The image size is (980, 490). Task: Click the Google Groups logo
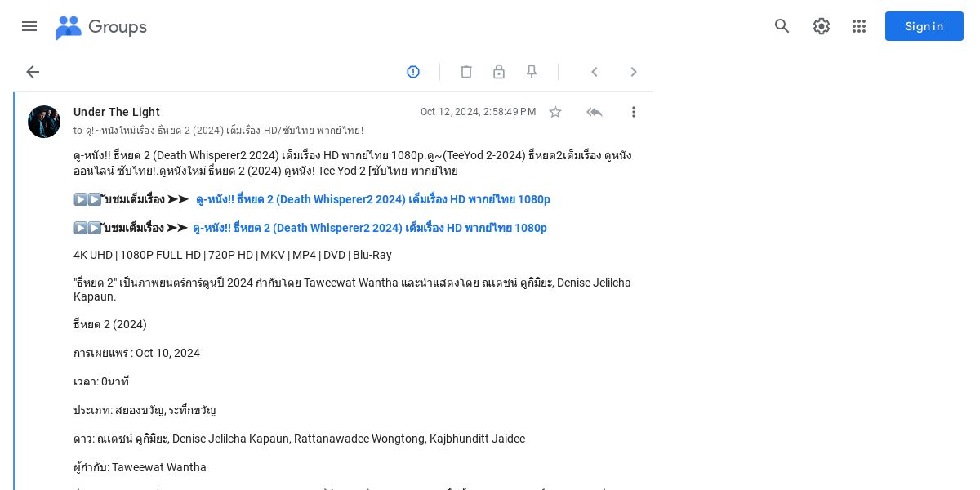click(69, 27)
